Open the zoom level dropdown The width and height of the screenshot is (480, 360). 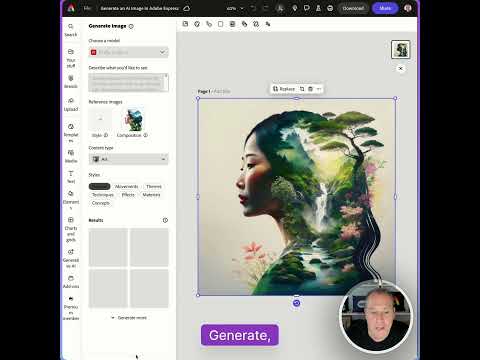[x=235, y=8]
